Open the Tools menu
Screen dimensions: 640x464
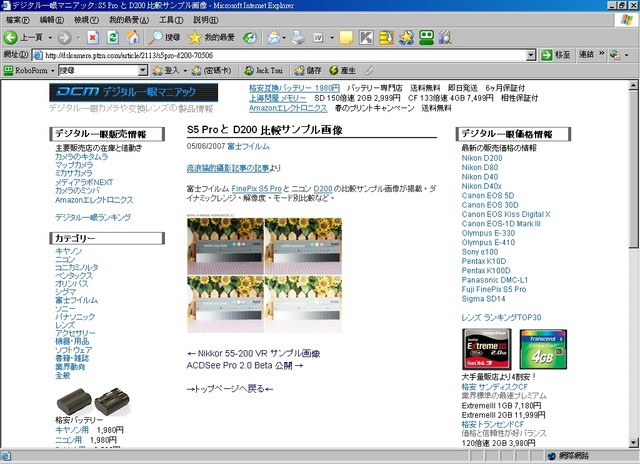click(x=171, y=20)
